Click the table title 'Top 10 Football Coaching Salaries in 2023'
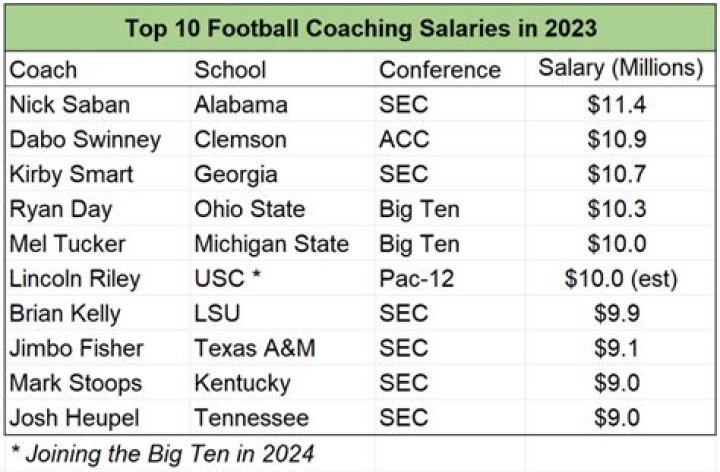The width and height of the screenshot is (720, 472). [x=360, y=28]
